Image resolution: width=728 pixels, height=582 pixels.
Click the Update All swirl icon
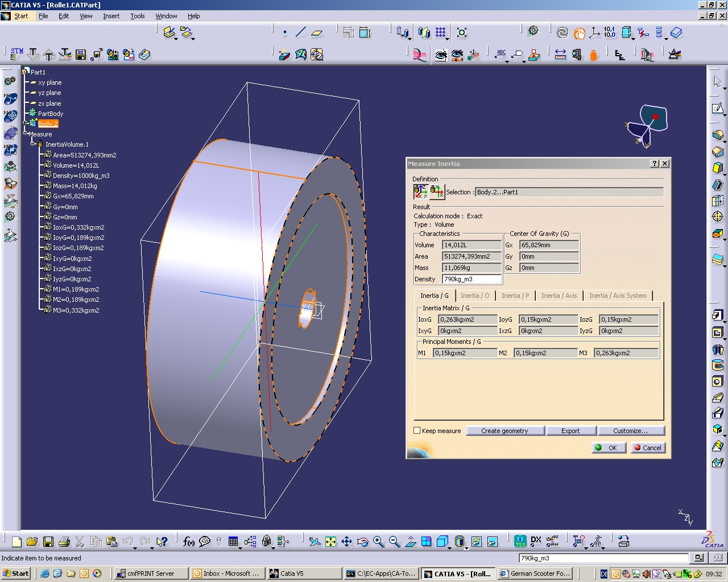coord(562,32)
